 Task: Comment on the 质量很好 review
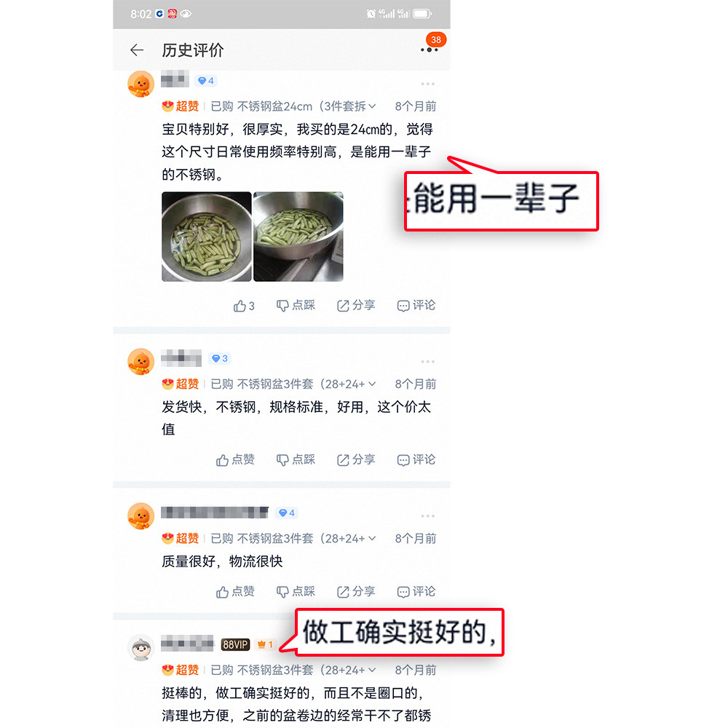(x=416, y=591)
